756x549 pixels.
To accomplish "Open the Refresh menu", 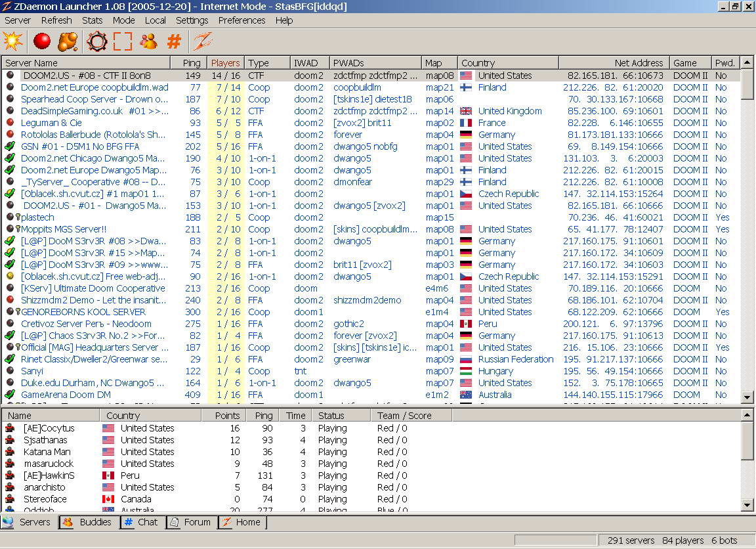I will [56, 20].
